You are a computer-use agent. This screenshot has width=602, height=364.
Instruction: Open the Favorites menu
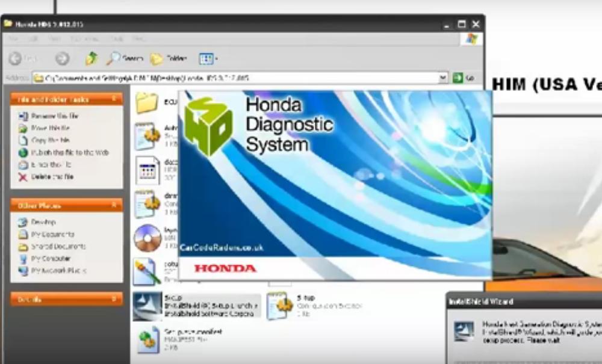(85, 39)
